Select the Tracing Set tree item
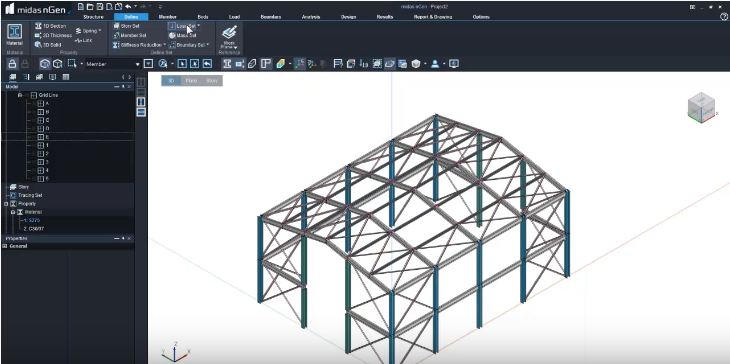The height and width of the screenshot is (364, 730). [27, 195]
